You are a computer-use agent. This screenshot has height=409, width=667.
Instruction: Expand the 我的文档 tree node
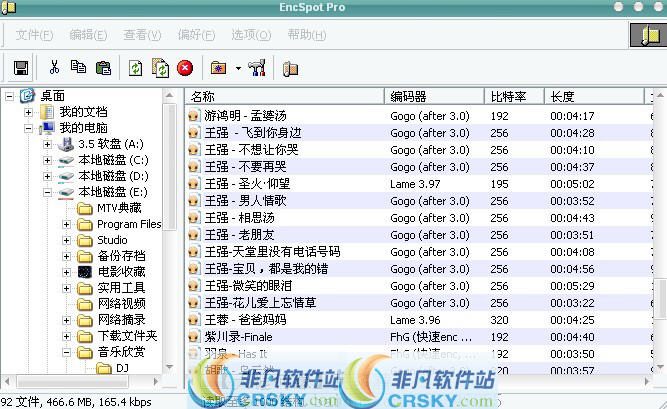pyautogui.click(x=28, y=112)
